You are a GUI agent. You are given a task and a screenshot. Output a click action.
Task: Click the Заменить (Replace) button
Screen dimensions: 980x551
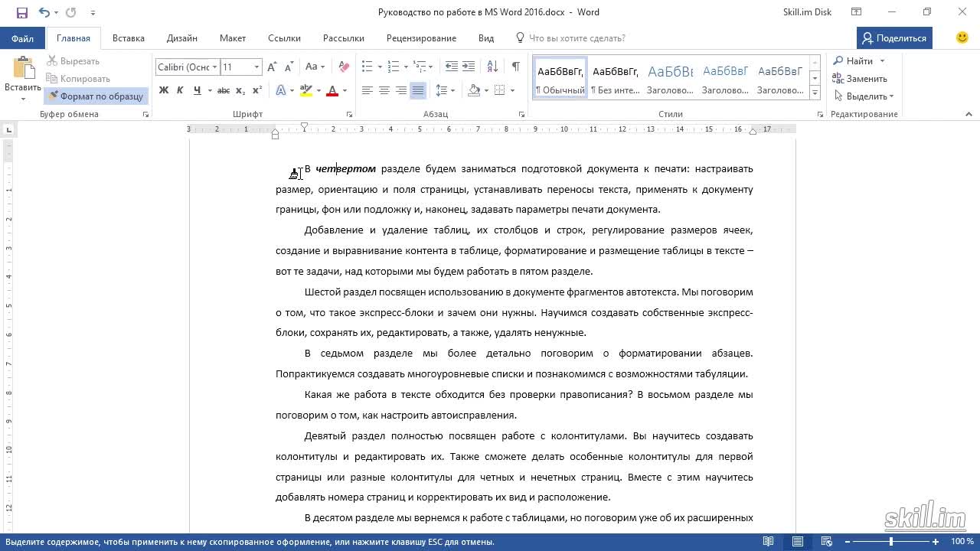[860, 79]
